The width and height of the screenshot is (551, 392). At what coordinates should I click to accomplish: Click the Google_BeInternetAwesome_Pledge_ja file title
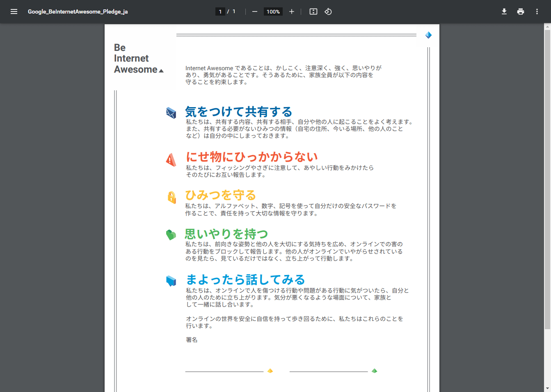[78, 11]
